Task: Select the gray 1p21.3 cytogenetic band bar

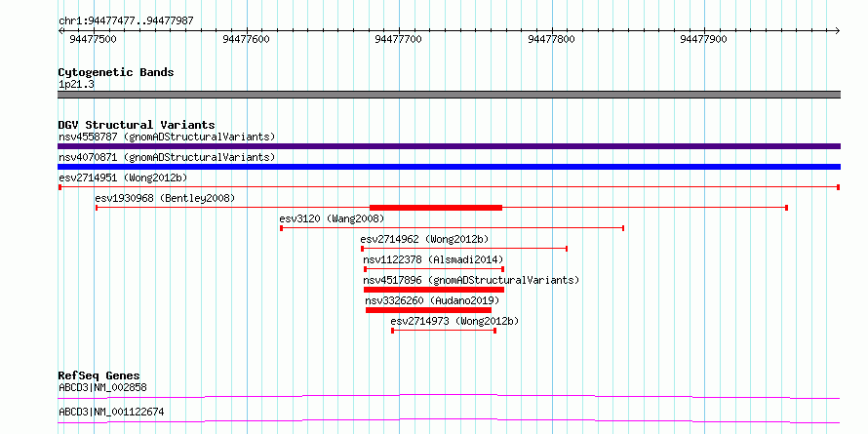Action: click(449, 95)
